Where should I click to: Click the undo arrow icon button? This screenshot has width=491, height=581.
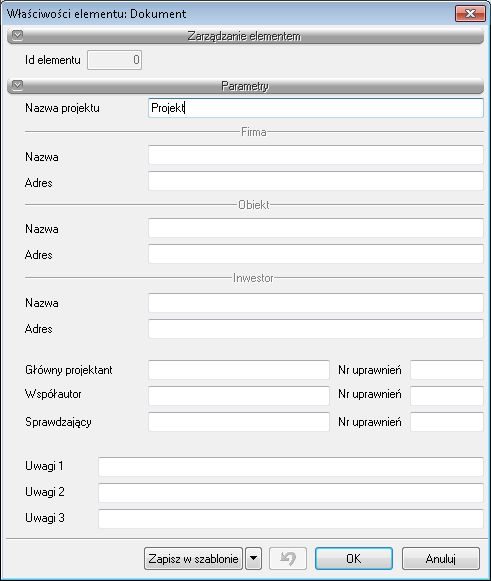tap(288, 558)
